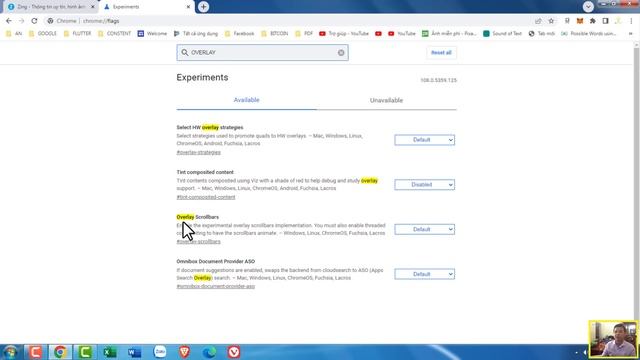Open Zalo from the taskbar
Viewport: 640px width, 360px height.
pos(160,352)
